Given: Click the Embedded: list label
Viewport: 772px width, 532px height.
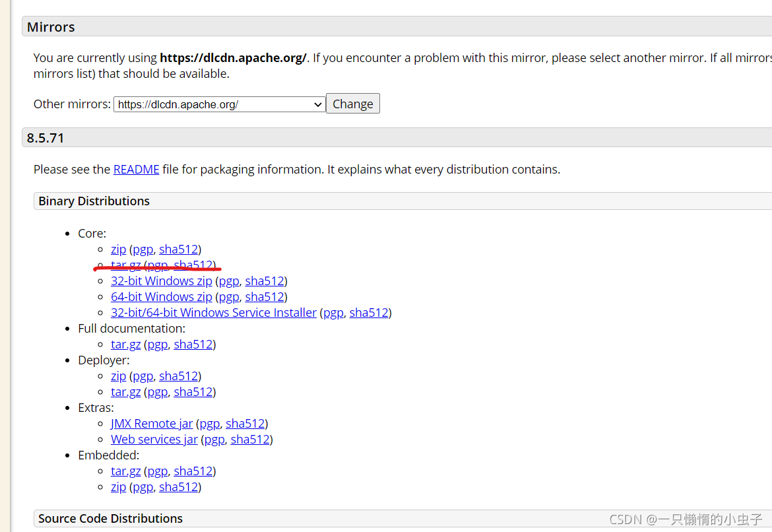Looking at the screenshot, I should [108, 455].
